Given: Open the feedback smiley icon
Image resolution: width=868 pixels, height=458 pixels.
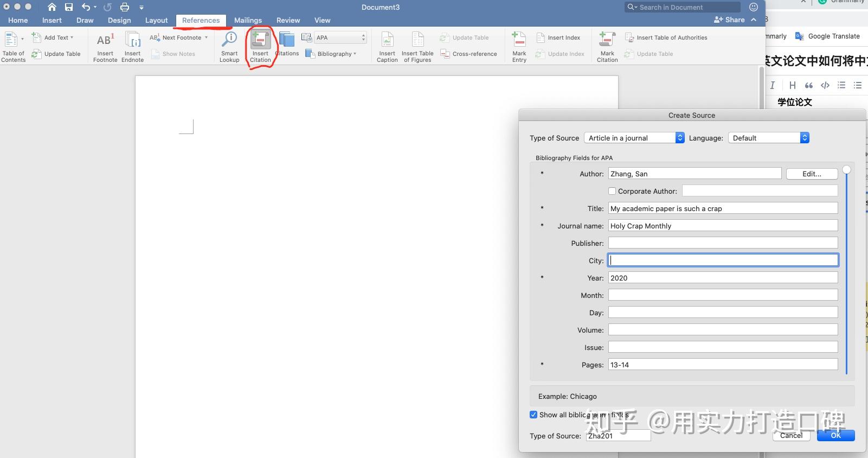Looking at the screenshot, I should click(x=753, y=7).
